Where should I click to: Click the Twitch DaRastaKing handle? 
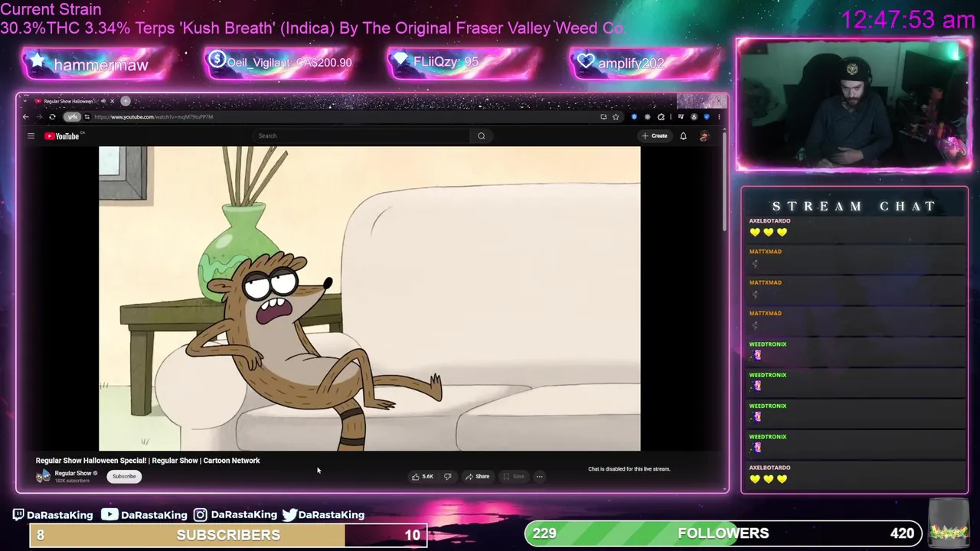tap(53, 515)
